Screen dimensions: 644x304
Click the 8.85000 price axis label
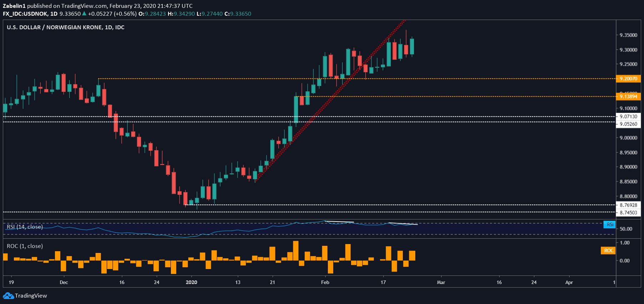click(628, 182)
